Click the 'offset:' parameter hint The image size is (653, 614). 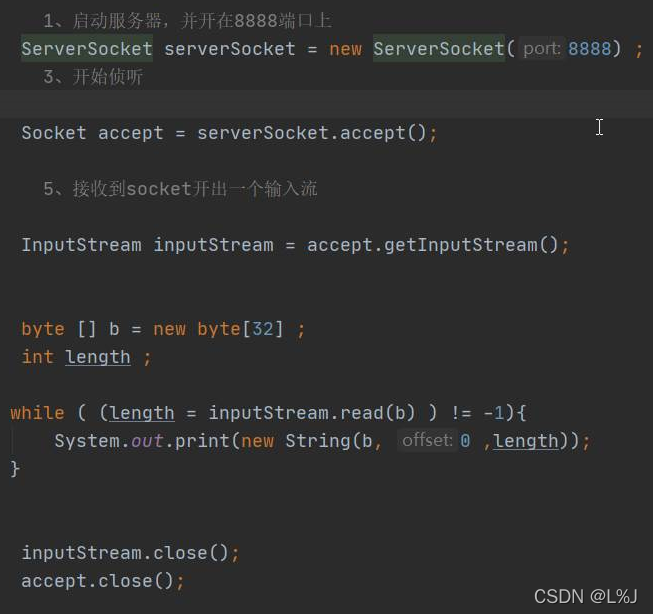427,440
